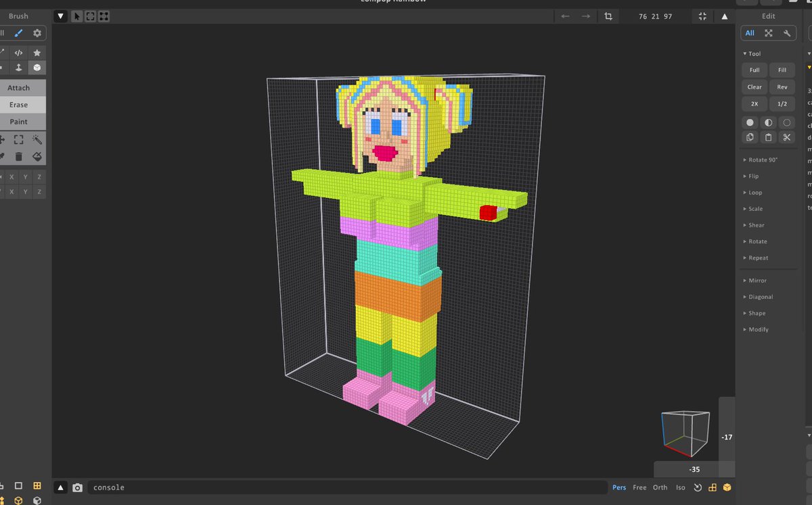Click the Rev button
Image resolution: width=812 pixels, height=505 pixels.
coord(782,87)
